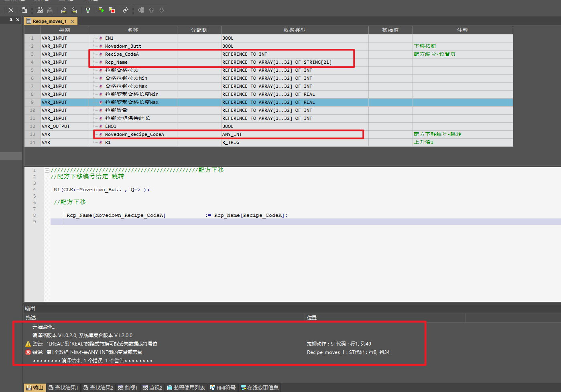Close the Recipe_moves_1 editor tab
The height and width of the screenshot is (392, 561).
coord(72,21)
